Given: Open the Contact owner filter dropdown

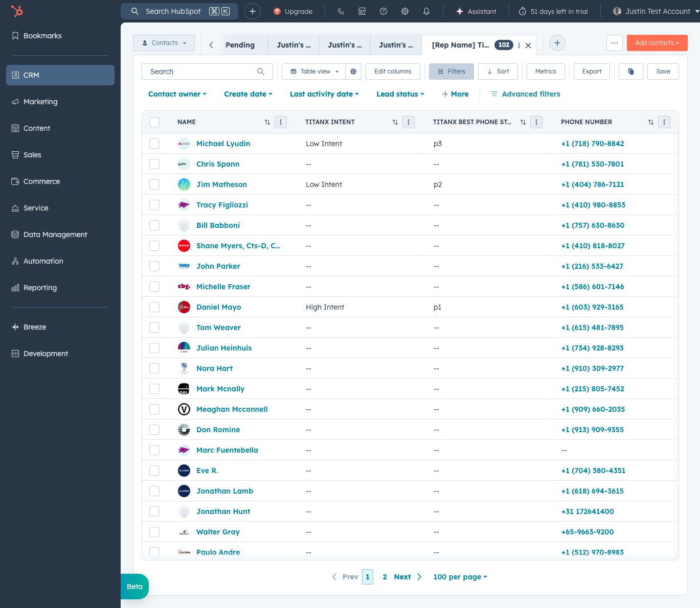Looking at the screenshot, I should [177, 94].
